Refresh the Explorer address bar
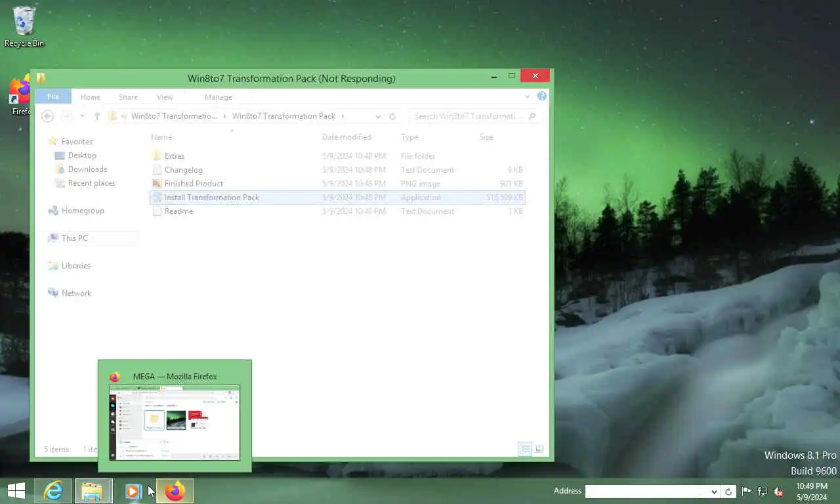The image size is (840, 504). pyautogui.click(x=392, y=116)
